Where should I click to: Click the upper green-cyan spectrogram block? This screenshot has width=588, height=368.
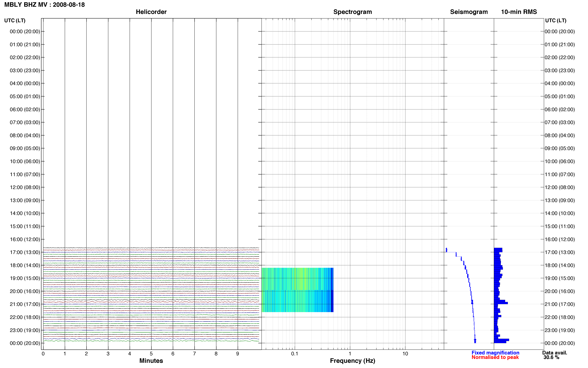pyautogui.click(x=297, y=279)
